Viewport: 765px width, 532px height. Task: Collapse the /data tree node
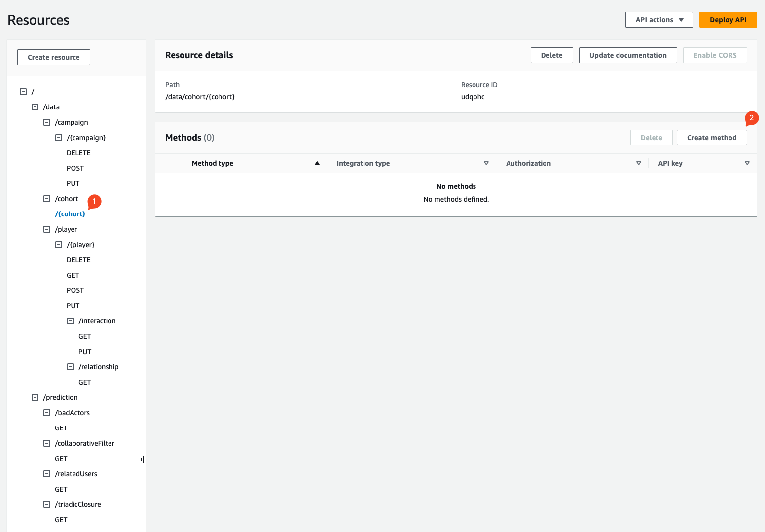(x=35, y=107)
